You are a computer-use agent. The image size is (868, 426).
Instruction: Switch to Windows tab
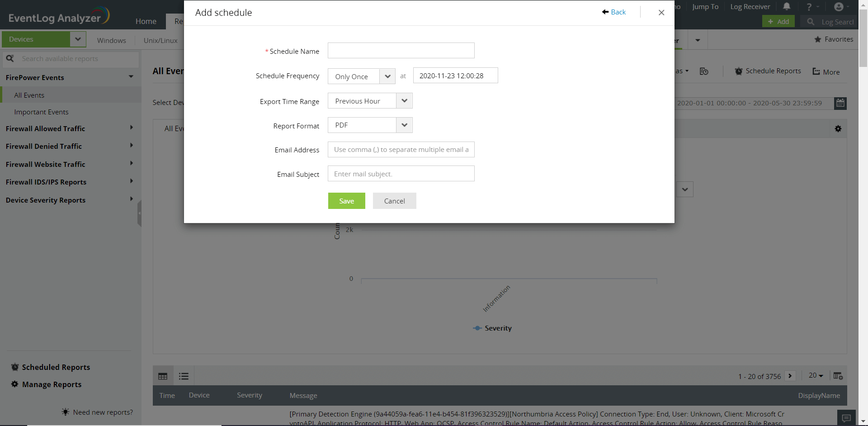point(112,40)
